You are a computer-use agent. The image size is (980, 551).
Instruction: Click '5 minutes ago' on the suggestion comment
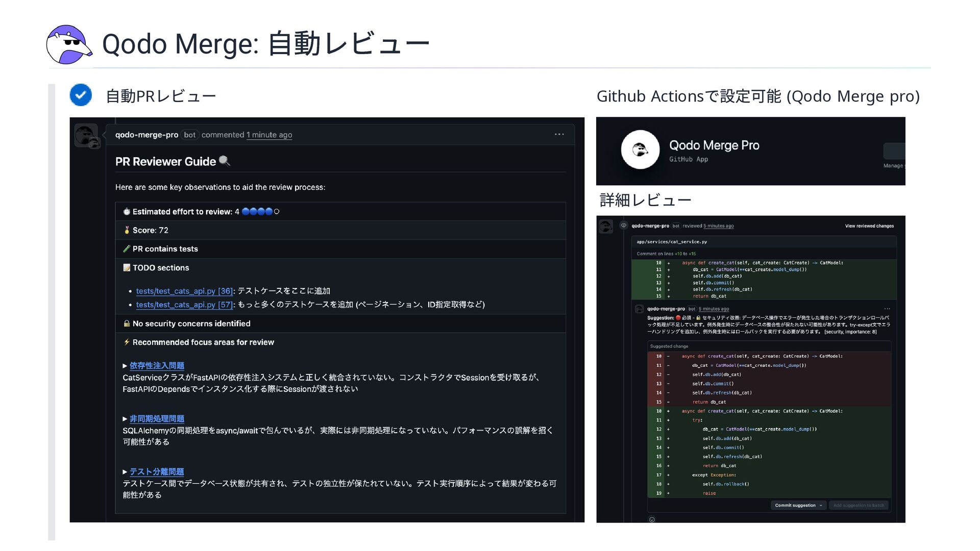click(714, 309)
